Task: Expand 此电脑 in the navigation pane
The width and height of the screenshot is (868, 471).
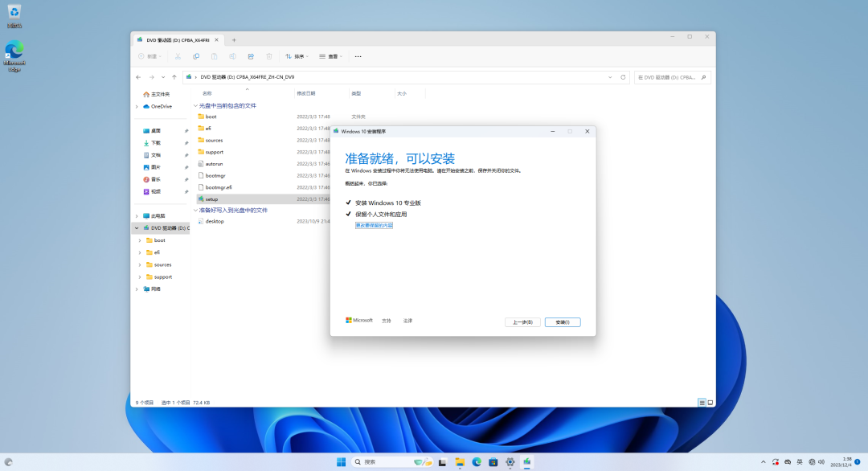Action: point(137,216)
